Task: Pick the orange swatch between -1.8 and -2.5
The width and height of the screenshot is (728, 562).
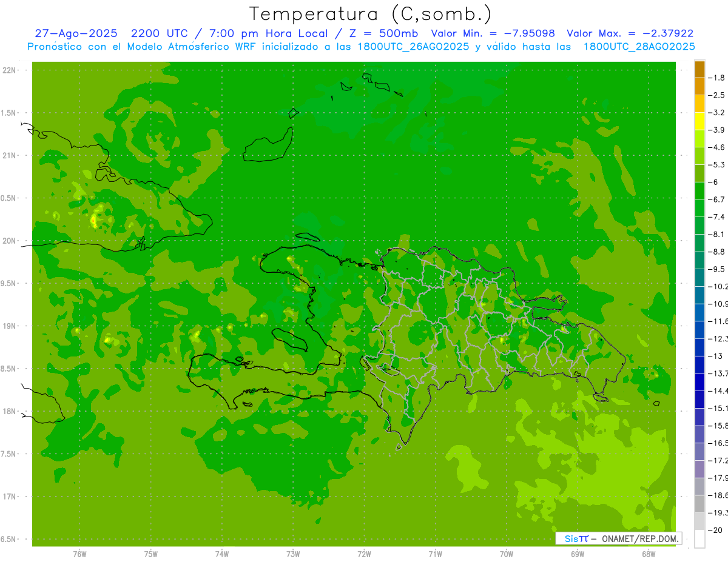Action: coord(699,87)
